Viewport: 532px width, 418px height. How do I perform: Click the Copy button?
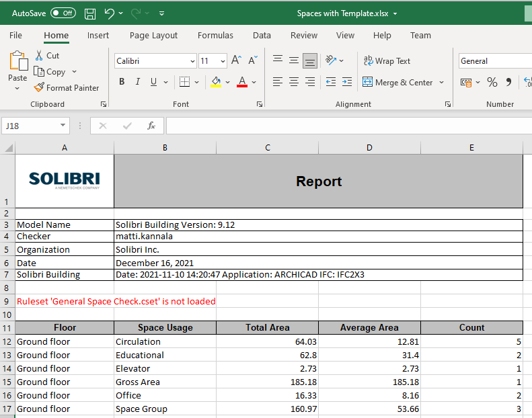[x=50, y=72]
